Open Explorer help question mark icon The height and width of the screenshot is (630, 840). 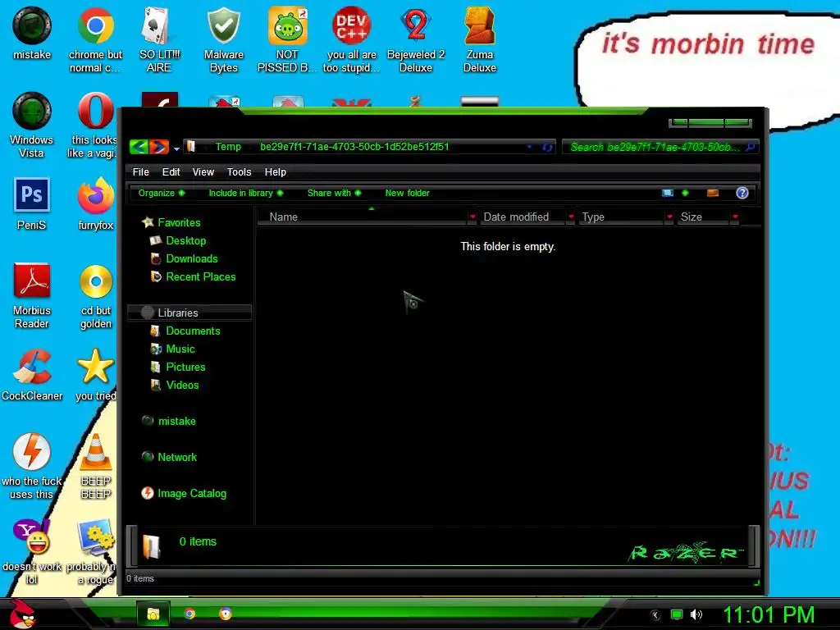coord(742,193)
